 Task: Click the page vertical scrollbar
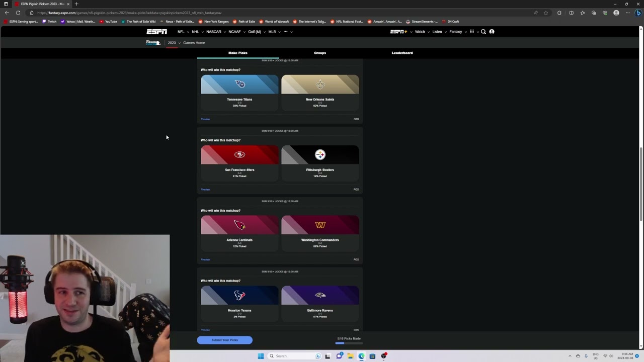point(640,184)
